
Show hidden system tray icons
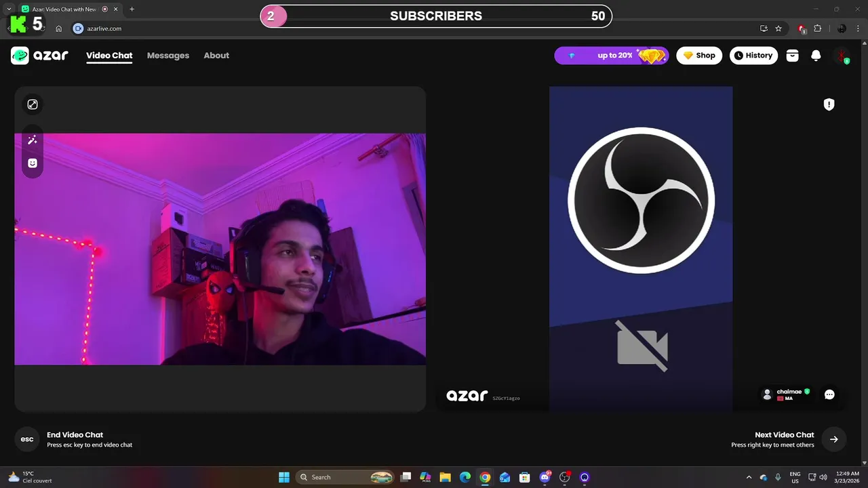point(749,477)
